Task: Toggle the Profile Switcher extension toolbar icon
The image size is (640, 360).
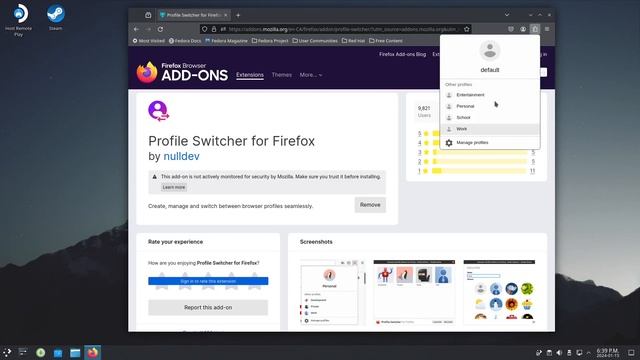Action: (x=535, y=29)
